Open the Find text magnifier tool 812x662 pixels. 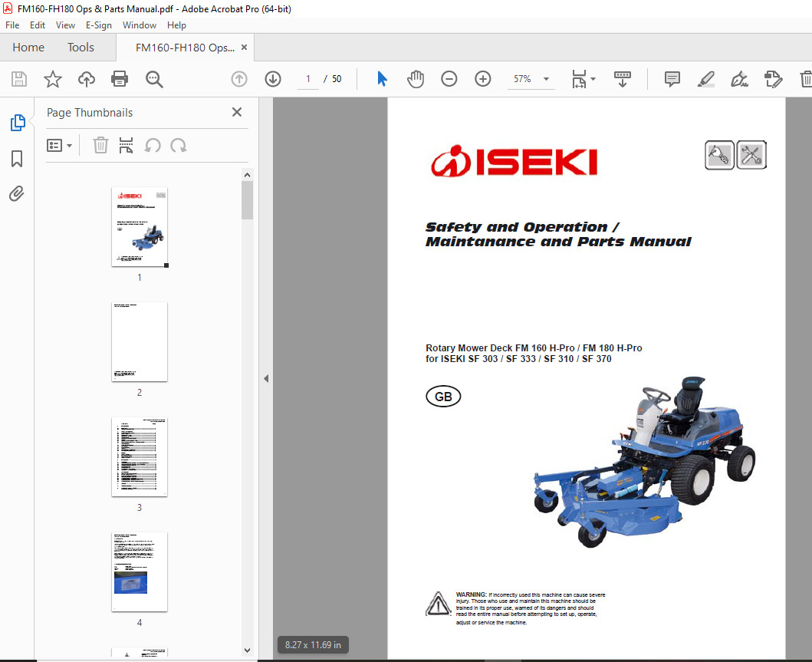click(154, 79)
